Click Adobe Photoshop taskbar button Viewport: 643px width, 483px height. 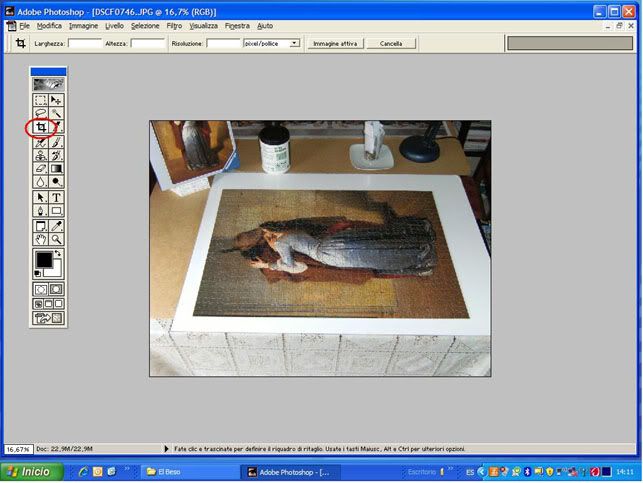(291, 472)
